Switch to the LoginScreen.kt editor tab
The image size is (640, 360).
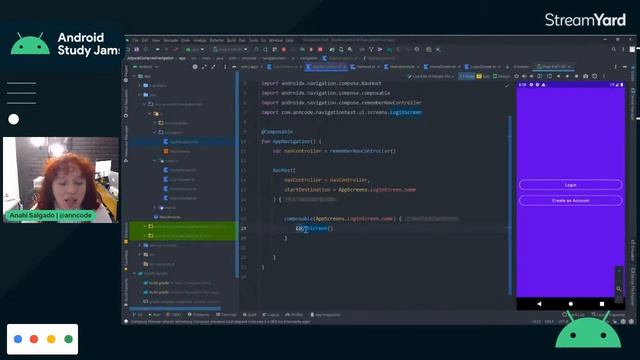[482, 67]
